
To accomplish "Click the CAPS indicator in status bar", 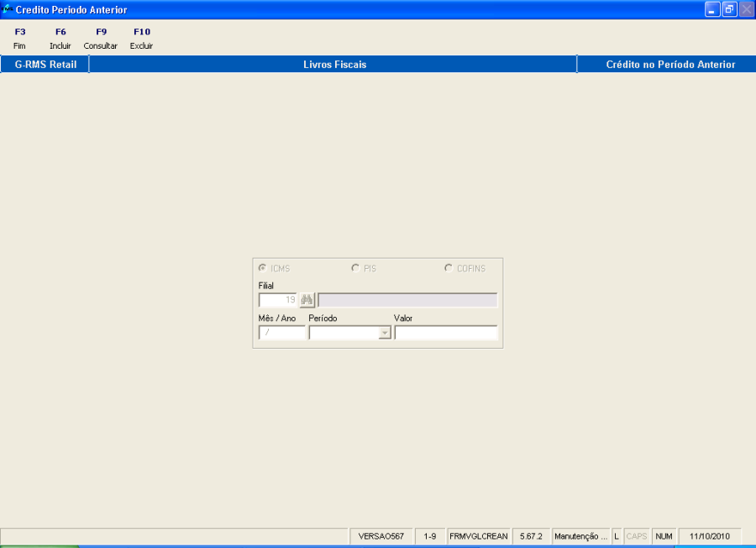I will click(x=637, y=536).
